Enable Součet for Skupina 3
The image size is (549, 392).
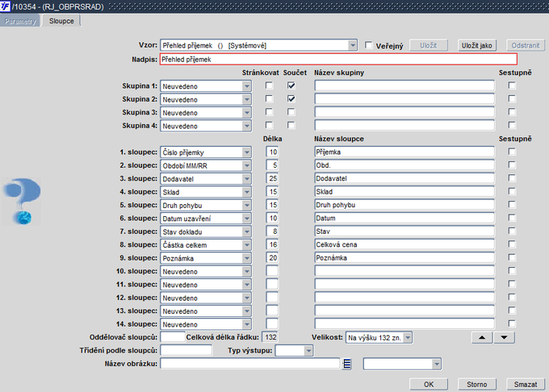tap(291, 112)
